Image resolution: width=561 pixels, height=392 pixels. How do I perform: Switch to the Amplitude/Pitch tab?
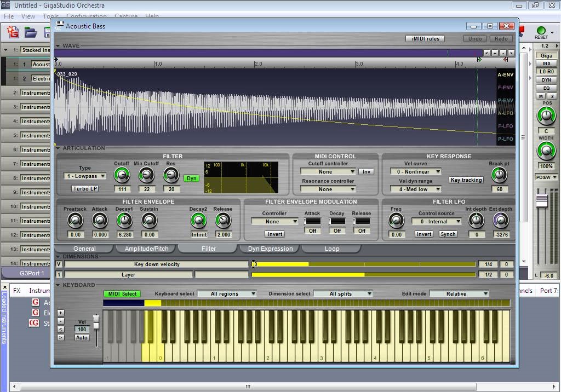pyautogui.click(x=146, y=249)
